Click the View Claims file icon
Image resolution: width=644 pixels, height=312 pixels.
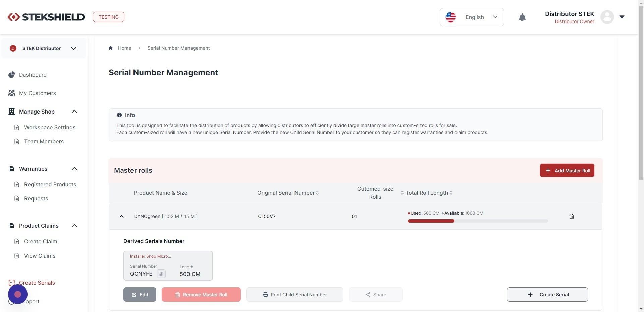click(17, 256)
